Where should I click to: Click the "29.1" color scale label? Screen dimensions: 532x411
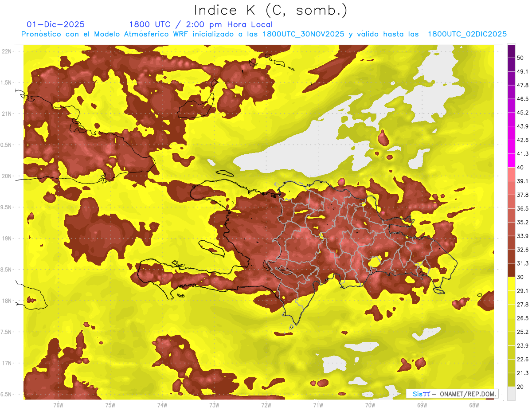click(x=522, y=291)
